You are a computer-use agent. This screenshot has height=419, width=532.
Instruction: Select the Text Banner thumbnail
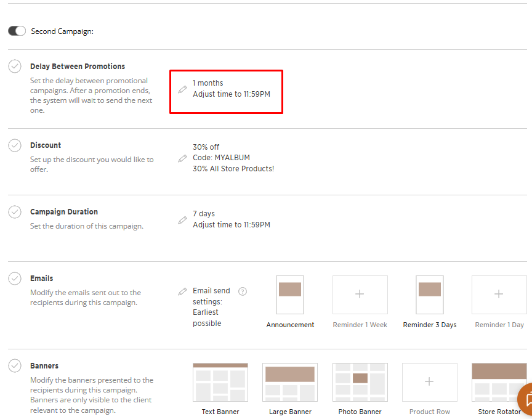220,383
